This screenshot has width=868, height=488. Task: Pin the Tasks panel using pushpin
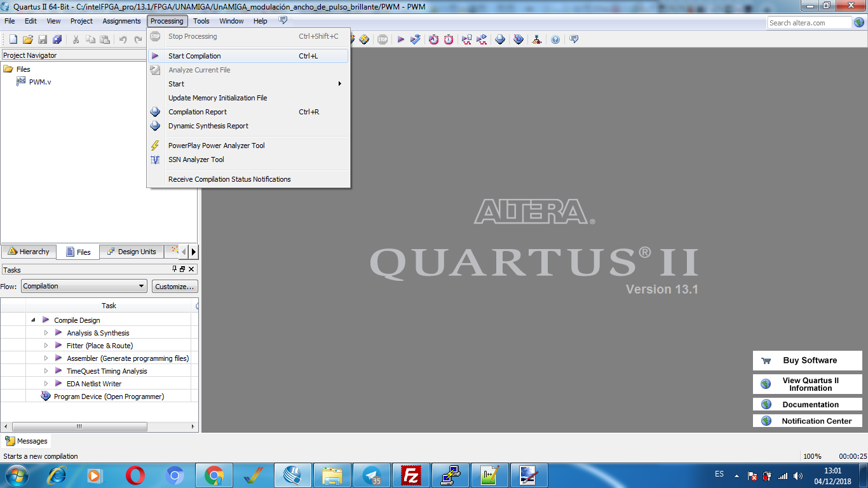(x=175, y=269)
